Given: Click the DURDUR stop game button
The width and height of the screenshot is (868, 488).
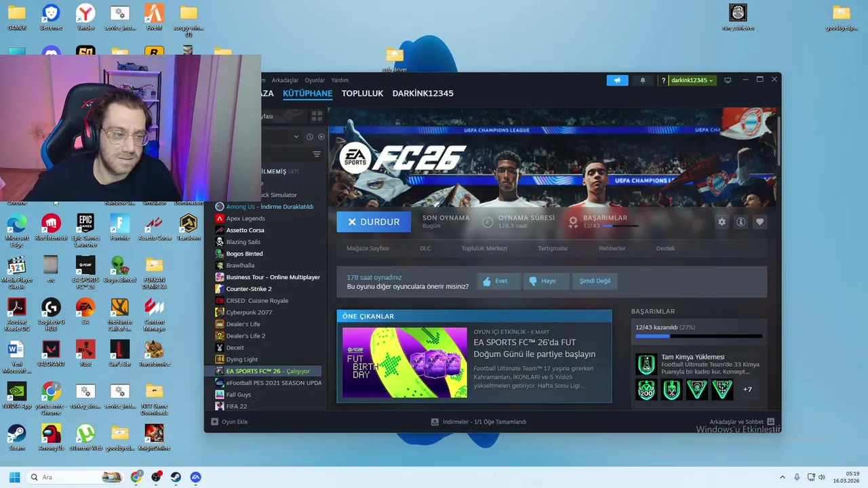Looking at the screenshot, I should (374, 222).
